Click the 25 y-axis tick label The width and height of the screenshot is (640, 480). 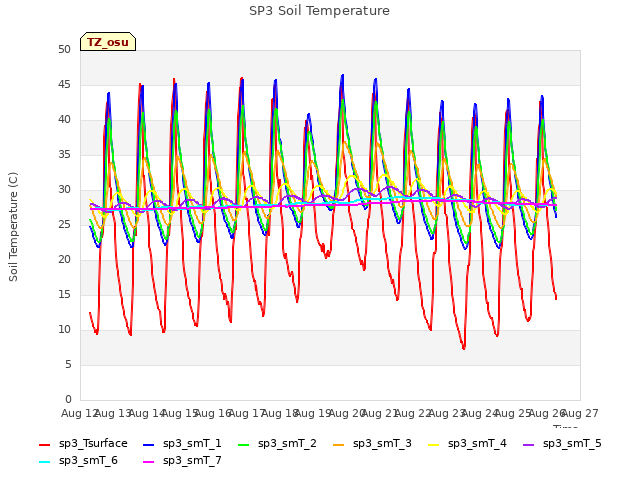point(64,224)
